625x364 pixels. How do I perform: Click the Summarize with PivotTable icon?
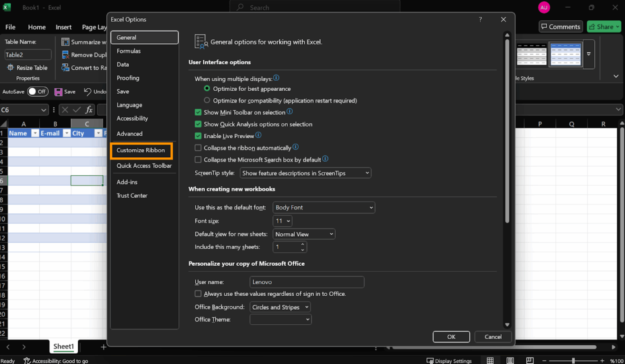[64, 42]
